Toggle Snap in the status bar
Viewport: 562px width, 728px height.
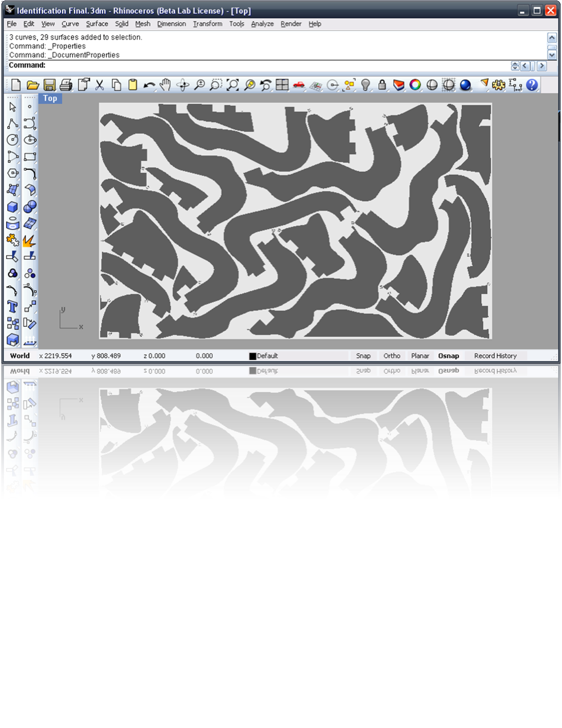pyautogui.click(x=363, y=356)
